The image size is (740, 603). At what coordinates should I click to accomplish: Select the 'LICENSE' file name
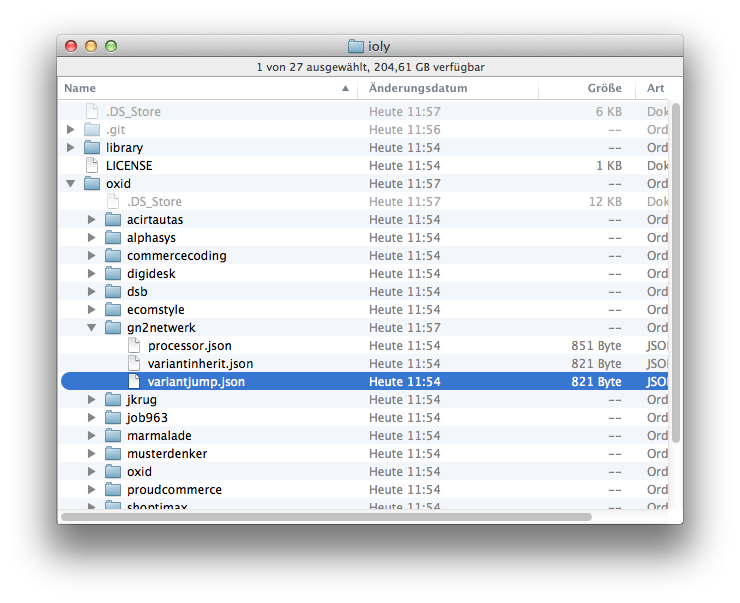point(129,165)
